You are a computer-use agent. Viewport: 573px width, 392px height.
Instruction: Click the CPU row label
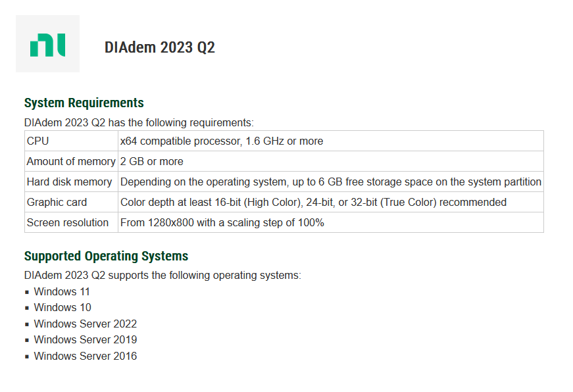point(38,141)
